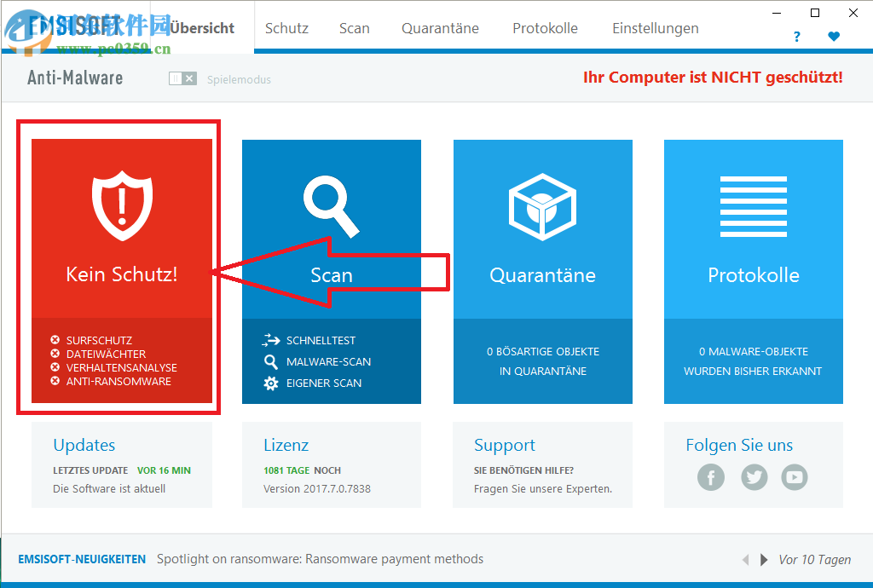
Task: Switch to the Einstellungen tab
Action: point(655,28)
